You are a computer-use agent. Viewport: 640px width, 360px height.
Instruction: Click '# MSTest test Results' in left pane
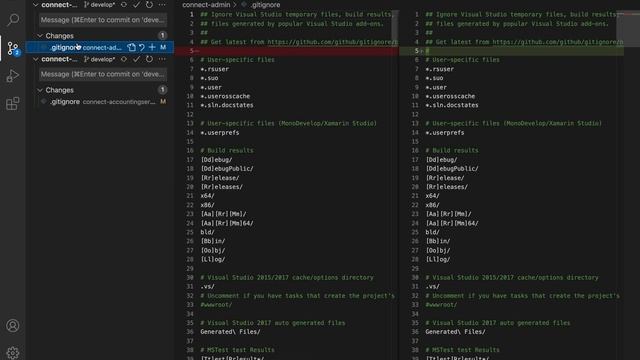pyautogui.click(x=237, y=350)
